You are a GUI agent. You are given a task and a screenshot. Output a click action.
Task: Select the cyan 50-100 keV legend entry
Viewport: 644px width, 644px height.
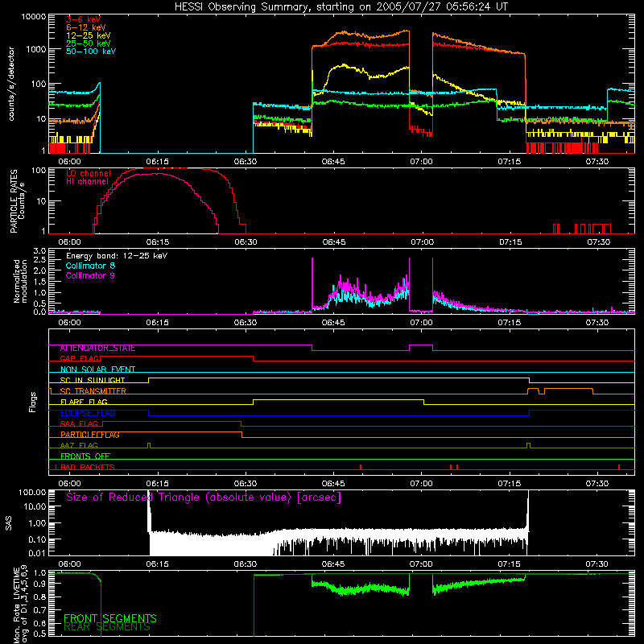point(90,51)
